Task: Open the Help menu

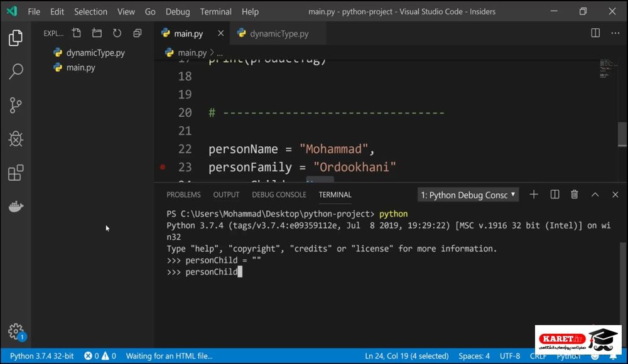Action: click(250, 12)
